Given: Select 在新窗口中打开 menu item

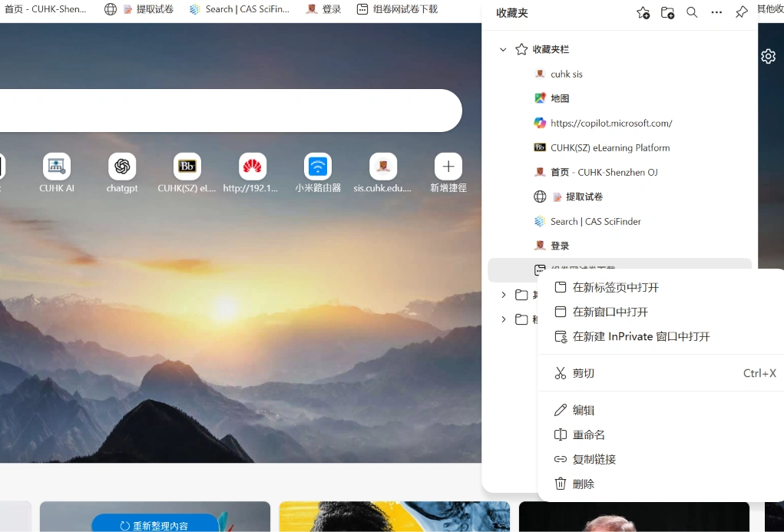Looking at the screenshot, I should click(661, 312).
